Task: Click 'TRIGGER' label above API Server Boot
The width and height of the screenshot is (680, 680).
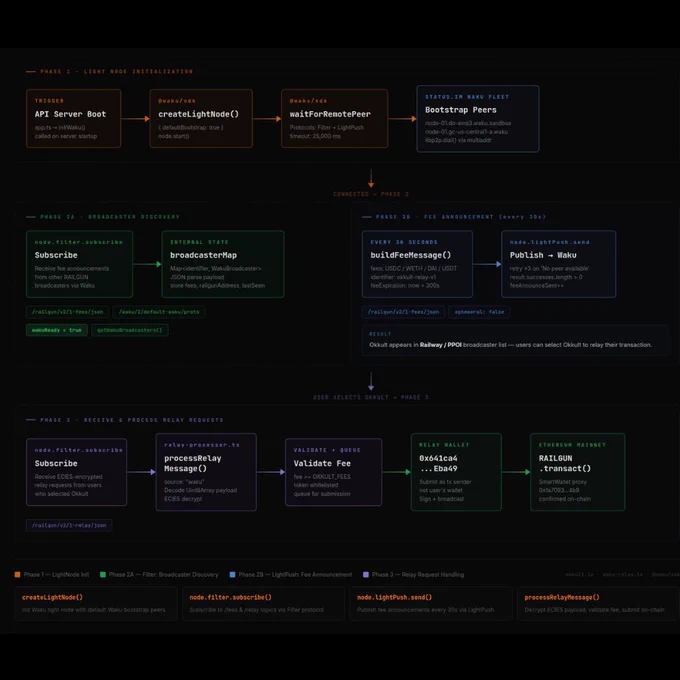Action: (49, 101)
